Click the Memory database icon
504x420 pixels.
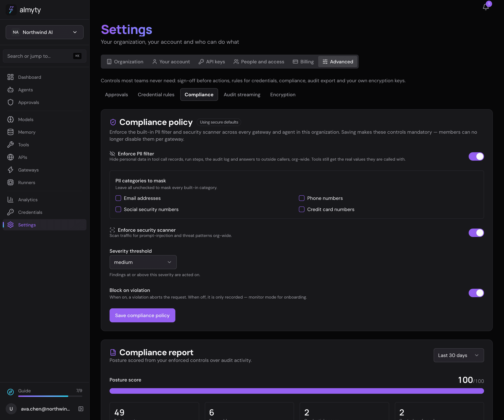click(x=10, y=132)
